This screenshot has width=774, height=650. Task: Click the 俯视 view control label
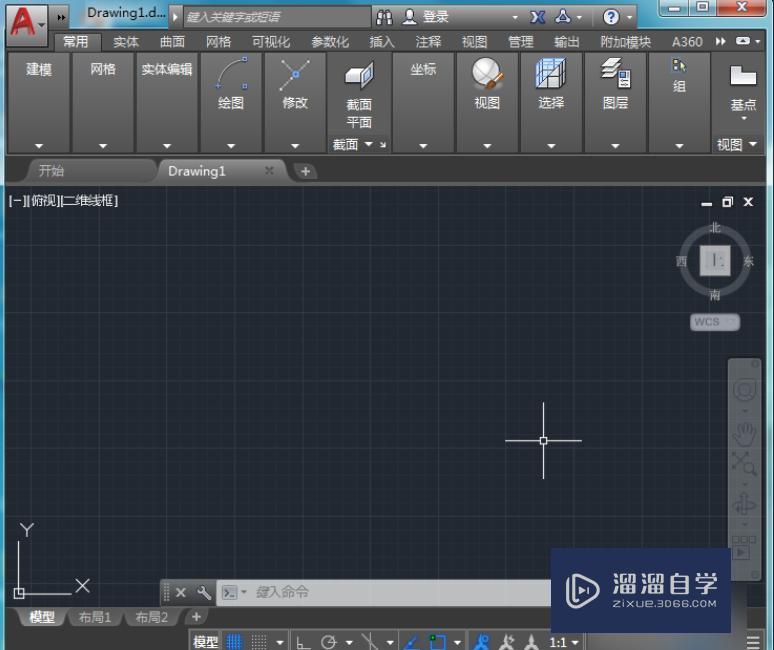43,200
